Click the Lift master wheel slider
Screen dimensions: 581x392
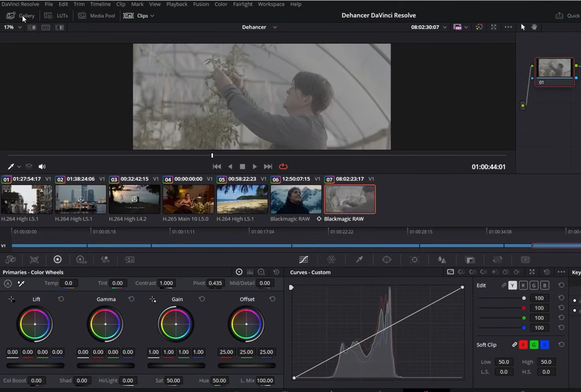click(35, 366)
